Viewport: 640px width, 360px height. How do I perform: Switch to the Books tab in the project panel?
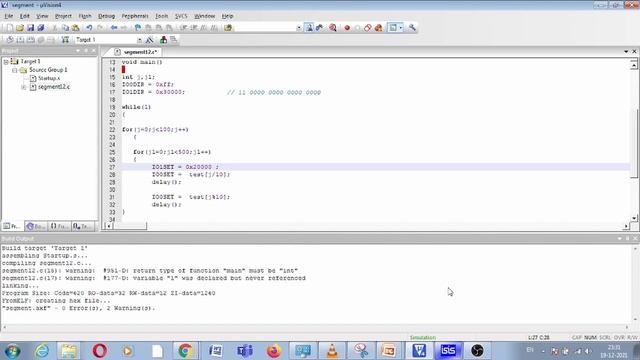[36, 226]
